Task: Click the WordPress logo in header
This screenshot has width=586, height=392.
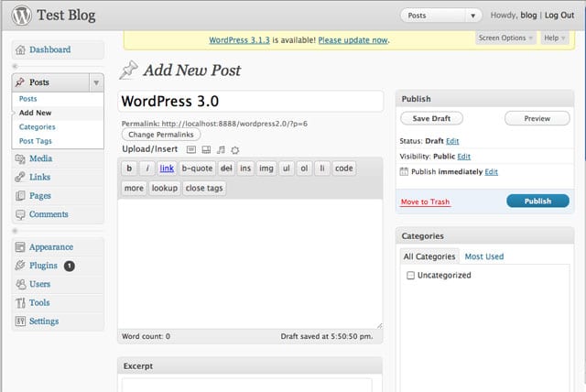Action: click(21, 16)
